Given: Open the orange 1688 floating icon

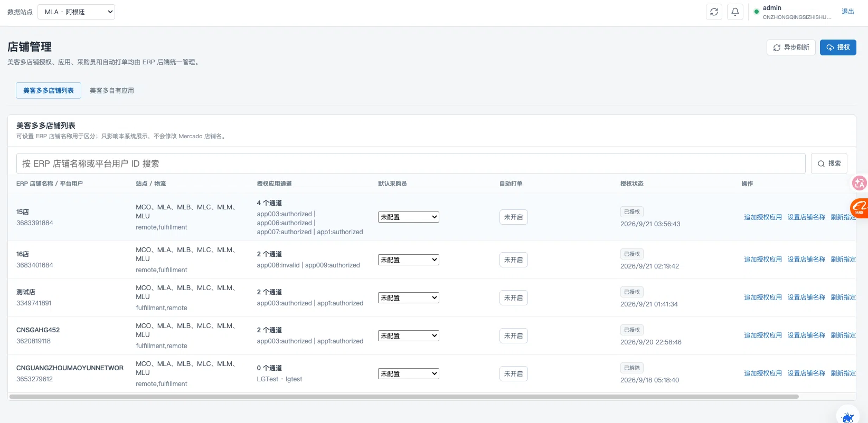Looking at the screenshot, I should coord(859,208).
